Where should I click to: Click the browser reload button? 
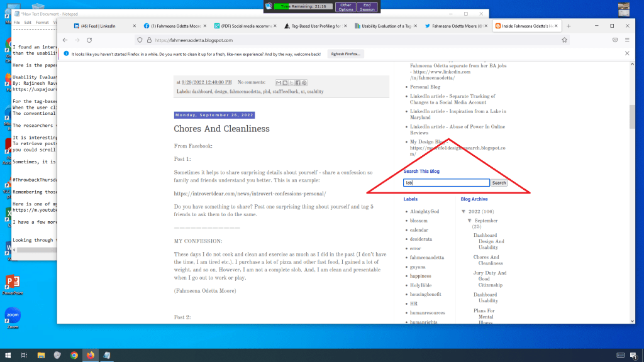(89, 40)
